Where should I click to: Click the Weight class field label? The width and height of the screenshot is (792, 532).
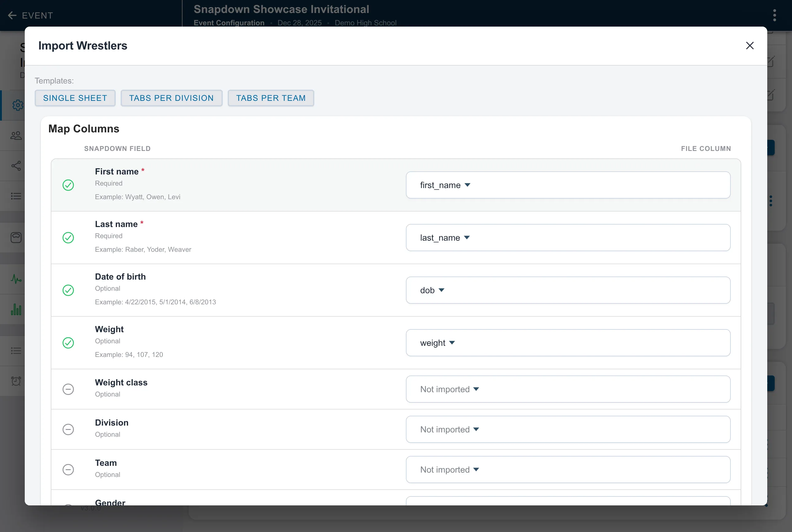[x=121, y=382]
